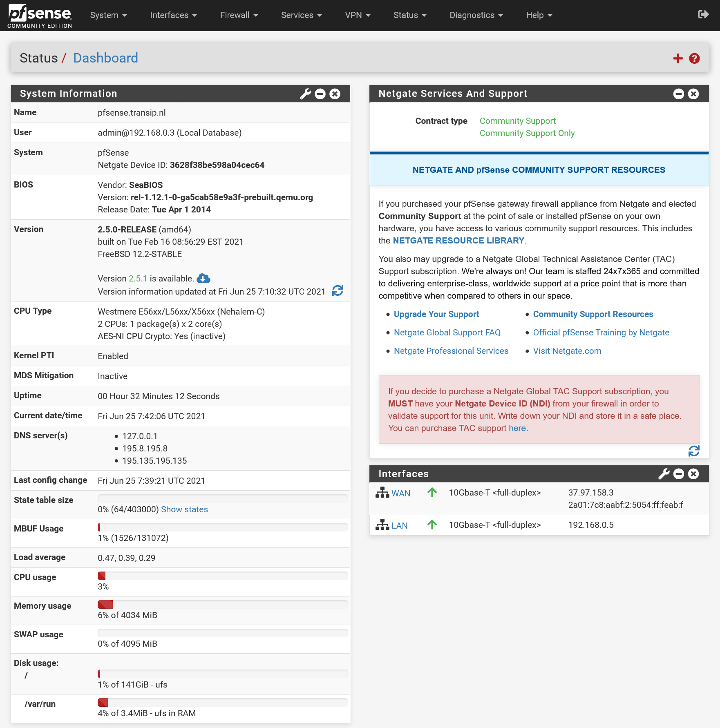Open the LAN interface link
This screenshot has height=728, width=720.
click(399, 525)
